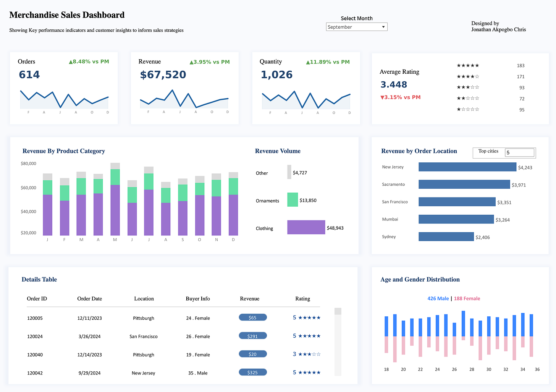Click the Top cities number input field
Viewport: 556px width, 392px height.
(x=519, y=152)
